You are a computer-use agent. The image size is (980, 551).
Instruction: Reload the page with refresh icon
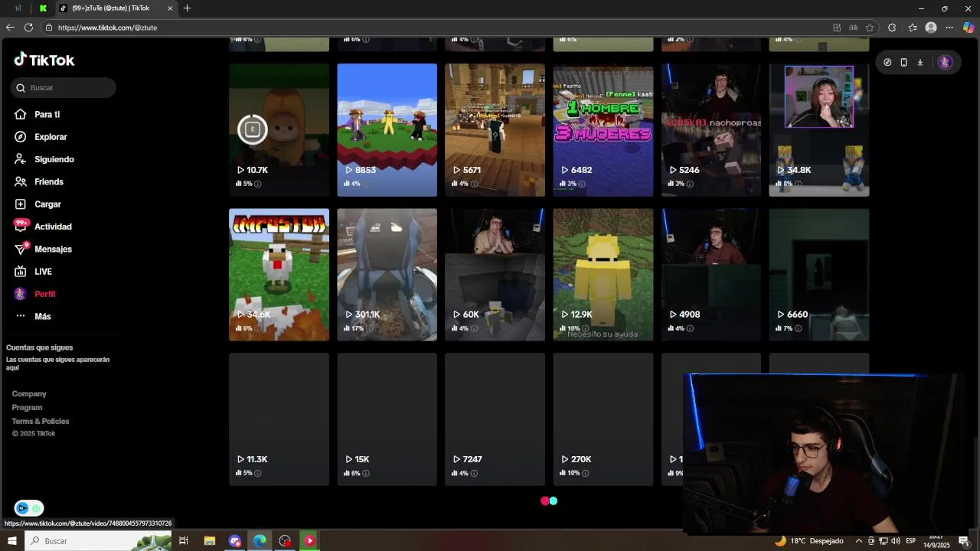pos(28,28)
